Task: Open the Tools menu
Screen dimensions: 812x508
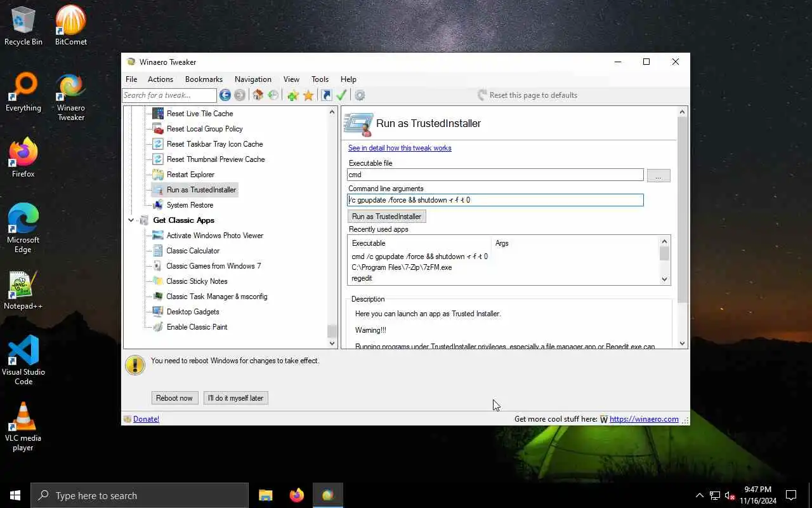Action: pos(320,79)
